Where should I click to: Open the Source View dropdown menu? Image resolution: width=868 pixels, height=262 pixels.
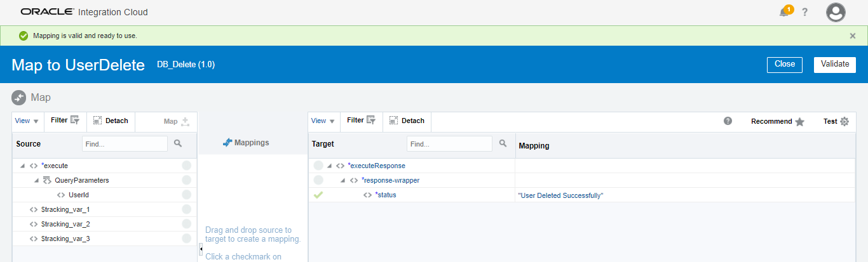tap(27, 121)
